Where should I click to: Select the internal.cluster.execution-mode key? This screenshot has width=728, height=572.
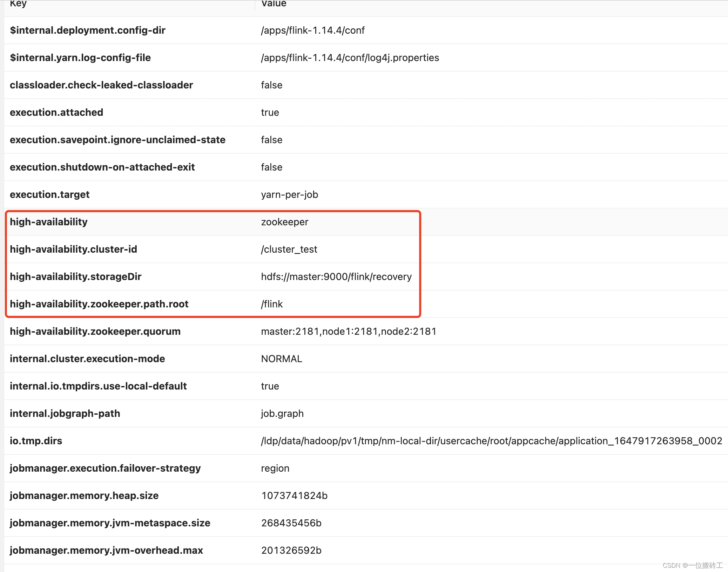point(87,359)
